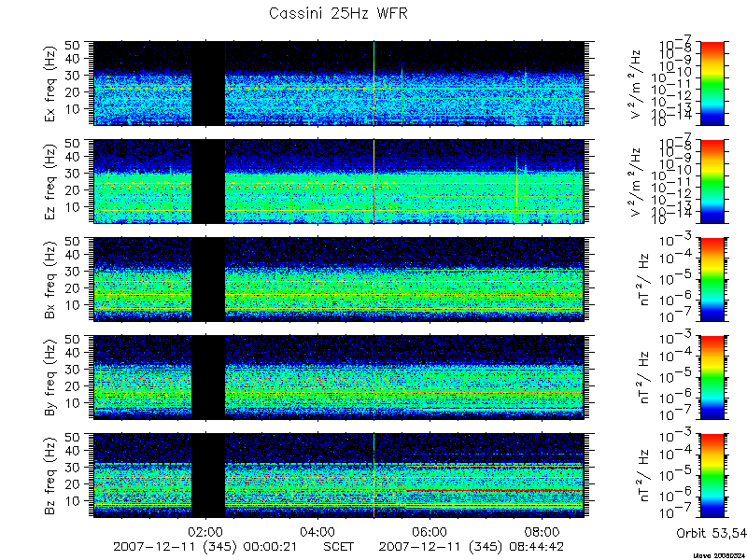Click the 08:00 time axis tick label
The image size is (747, 560).
pyautogui.click(x=543, y=532)
